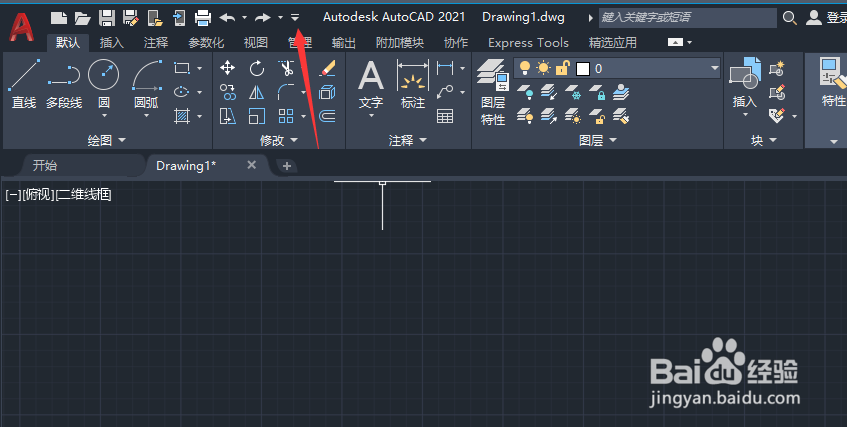Select the Offset tool icon
The height and width of the screenshot is (427, 847).
tap(327, 116)
